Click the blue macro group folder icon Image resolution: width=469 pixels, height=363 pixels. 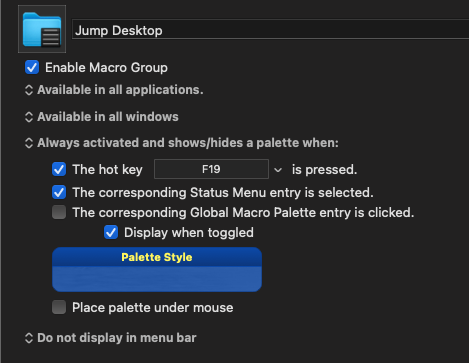tap(42, 29)
